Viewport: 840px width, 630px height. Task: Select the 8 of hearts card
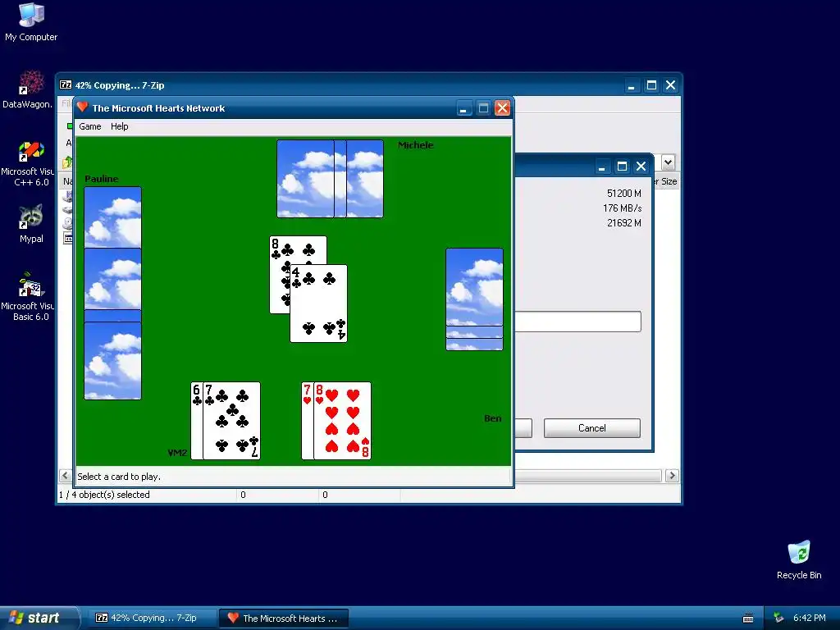coord(342,421)
